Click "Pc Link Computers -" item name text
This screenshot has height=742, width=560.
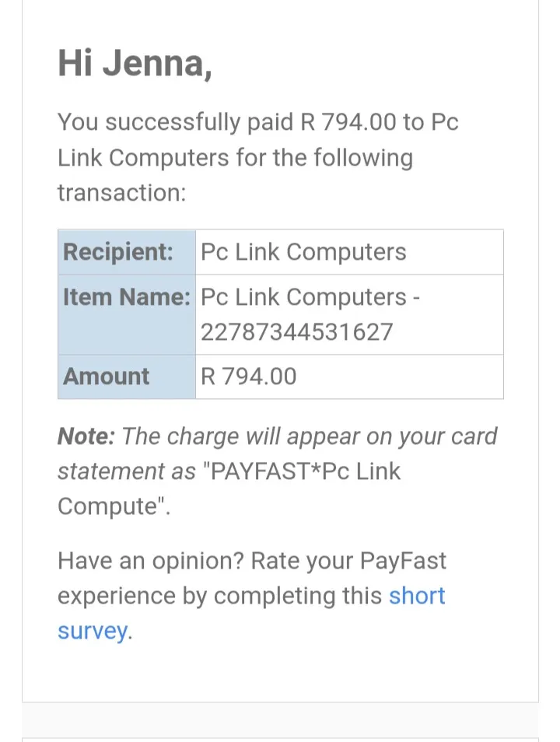[310, 297]
